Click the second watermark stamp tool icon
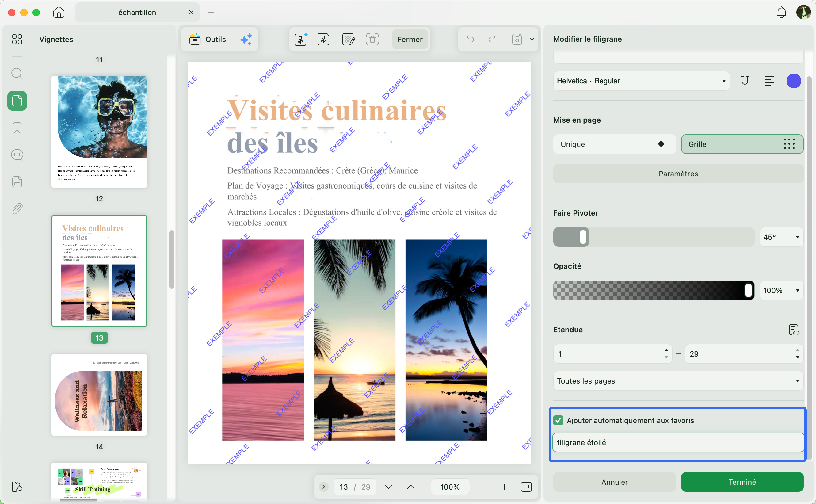This screenshot has height=504, width=816. [323, 39]
